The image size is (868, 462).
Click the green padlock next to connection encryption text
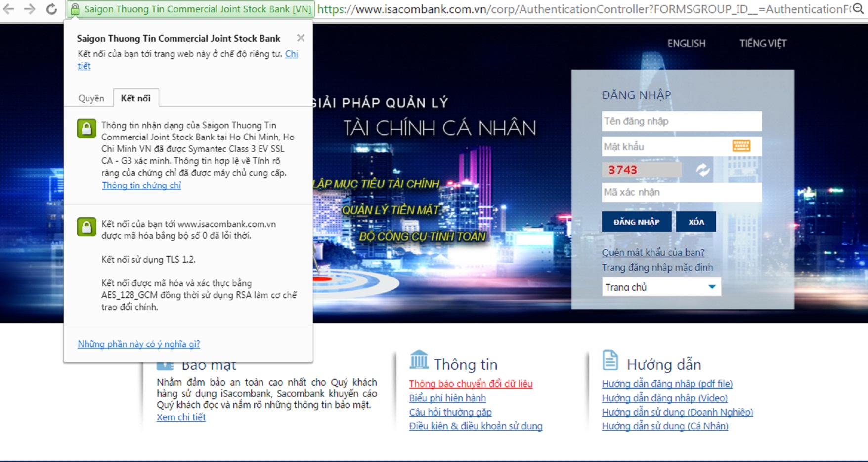[x=87, y=227]
